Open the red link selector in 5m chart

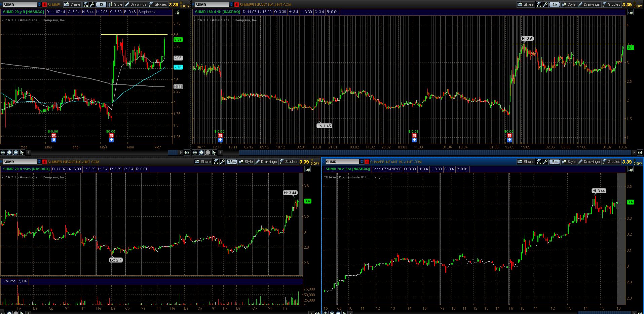pyautogui.click(x=367, y=162)
